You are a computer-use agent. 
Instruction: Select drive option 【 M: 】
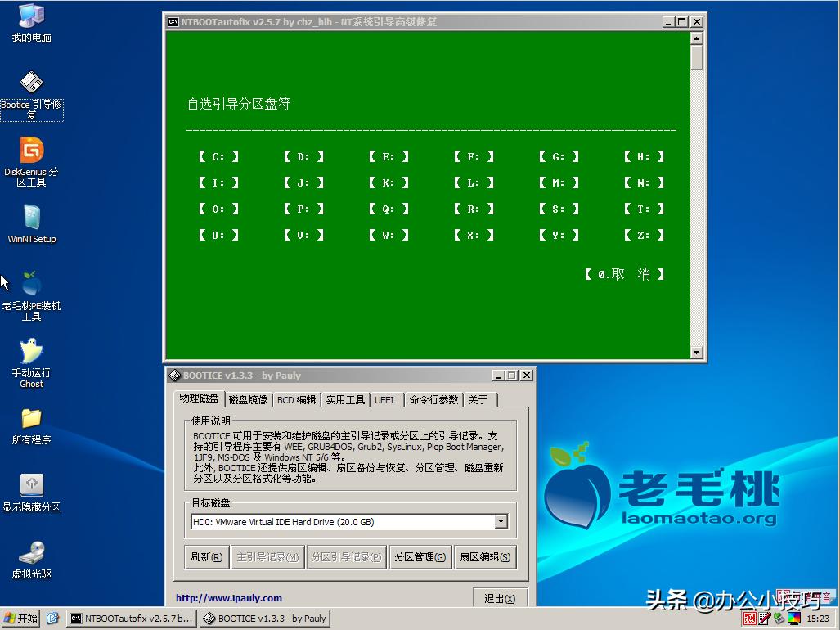tap(559, 182)
